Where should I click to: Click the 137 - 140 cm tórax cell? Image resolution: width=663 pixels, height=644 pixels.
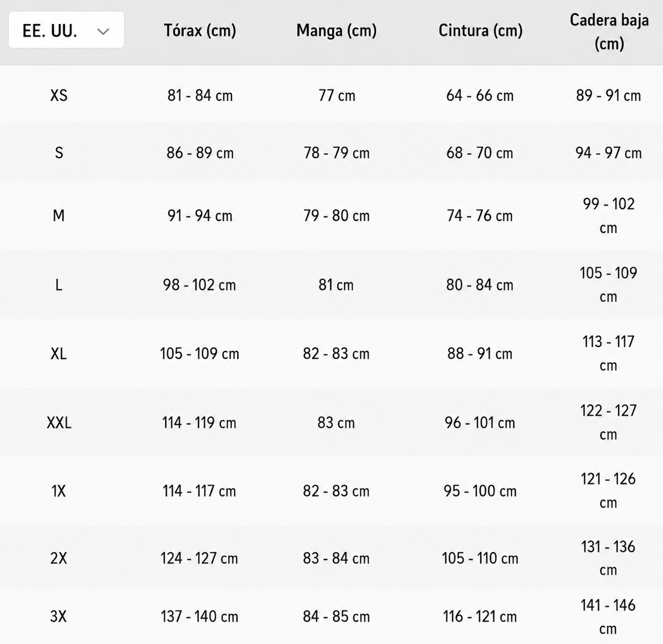point(200,616)
